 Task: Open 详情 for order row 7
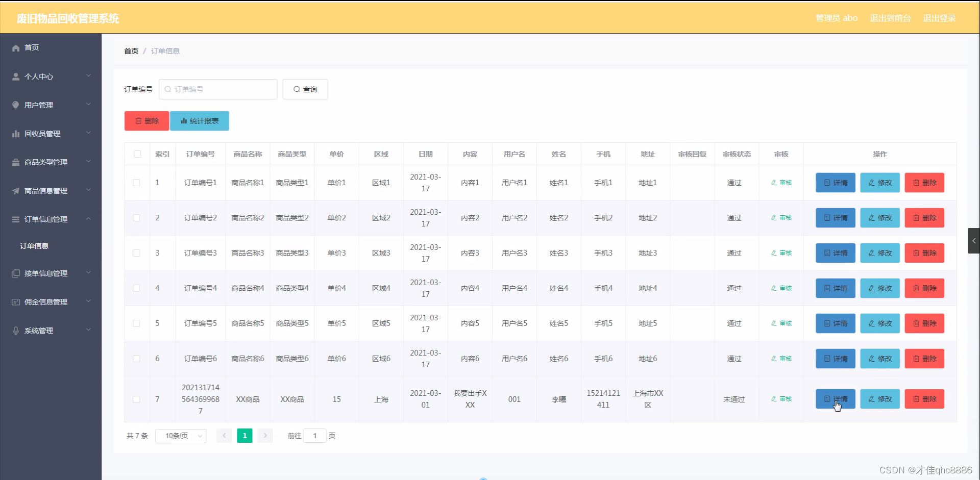pos(836,399)
